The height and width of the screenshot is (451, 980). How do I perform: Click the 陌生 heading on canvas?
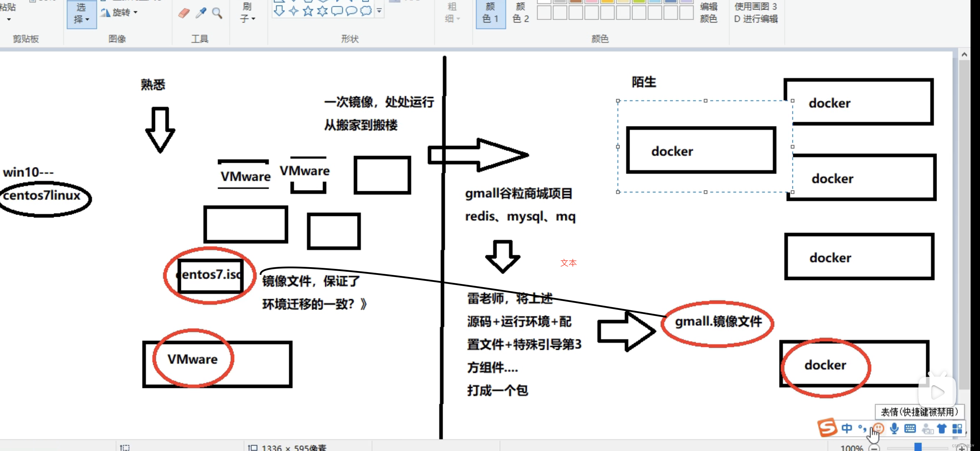[644, 82]
